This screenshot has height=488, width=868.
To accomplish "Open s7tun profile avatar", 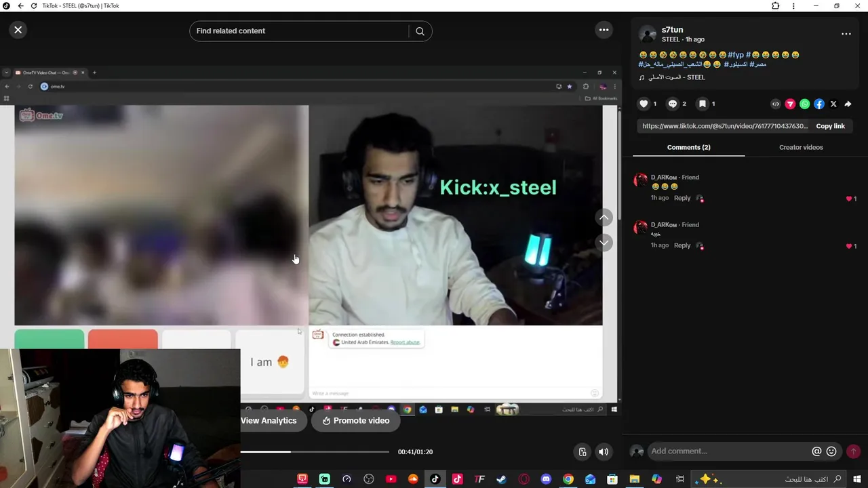I will point(648,35).
